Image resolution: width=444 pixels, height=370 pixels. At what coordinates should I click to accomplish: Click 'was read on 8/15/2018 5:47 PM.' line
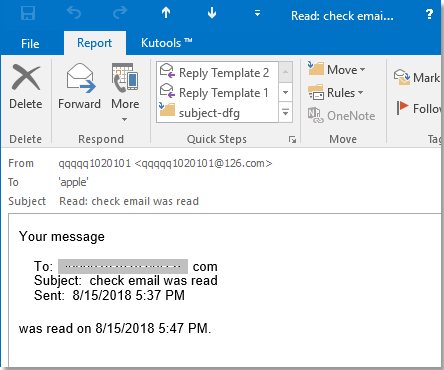[x=115, y=328]
